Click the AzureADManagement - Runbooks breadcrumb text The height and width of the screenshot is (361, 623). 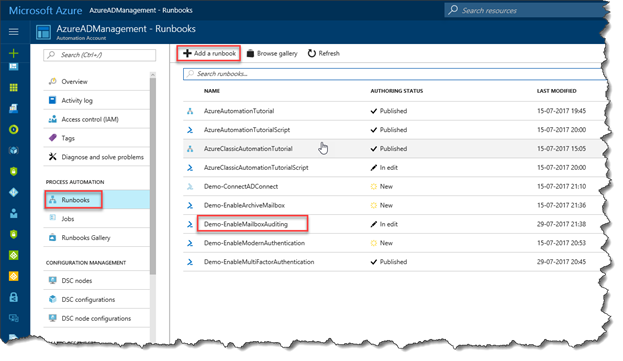tap(141, 10)
